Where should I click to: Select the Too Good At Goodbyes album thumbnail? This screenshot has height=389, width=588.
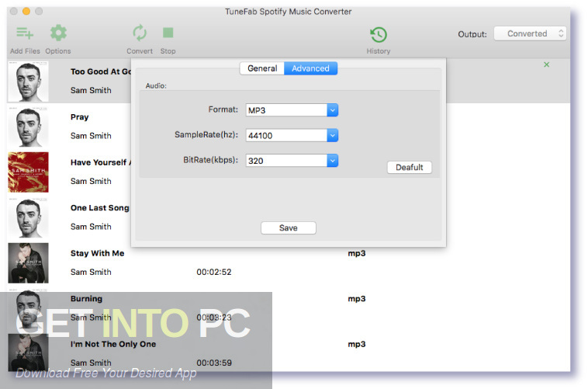click(28, 82)
